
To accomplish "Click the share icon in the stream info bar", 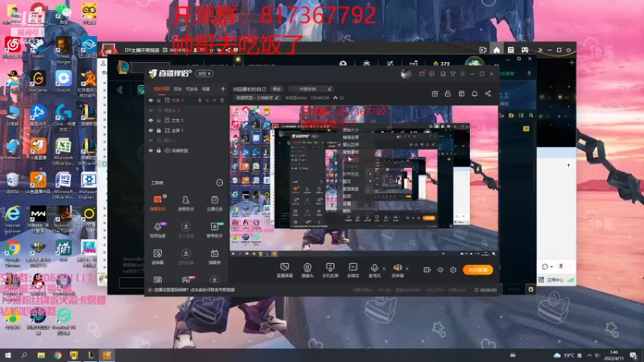I will click(488, 93).
